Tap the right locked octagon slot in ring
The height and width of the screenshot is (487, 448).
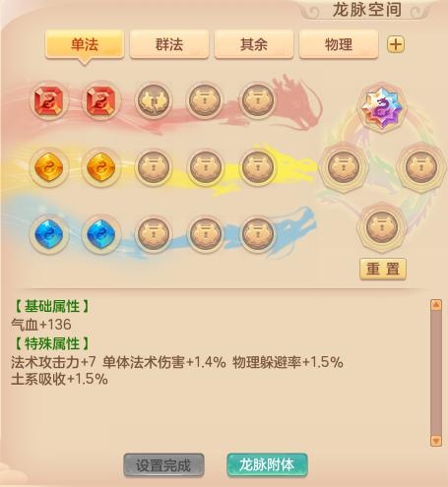click(421, 167)
